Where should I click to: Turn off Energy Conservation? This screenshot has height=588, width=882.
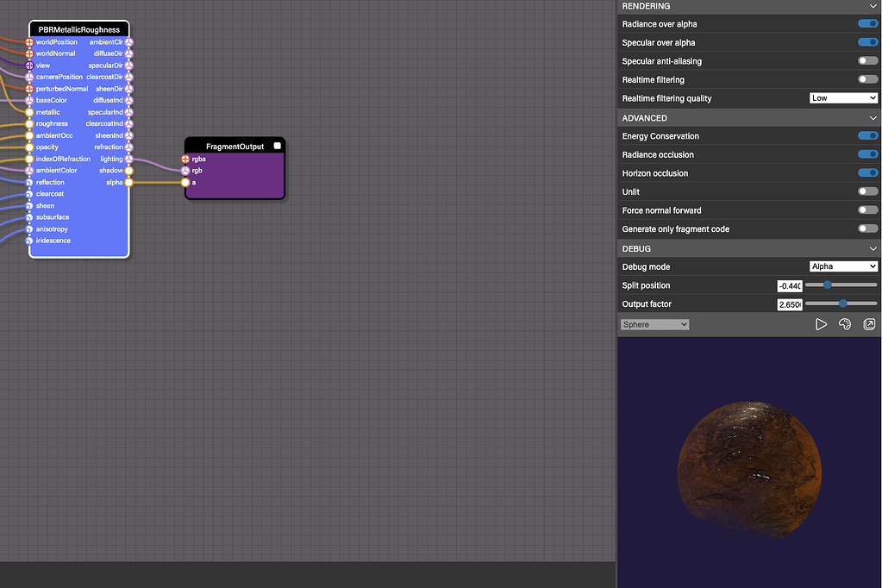point(866,135)
